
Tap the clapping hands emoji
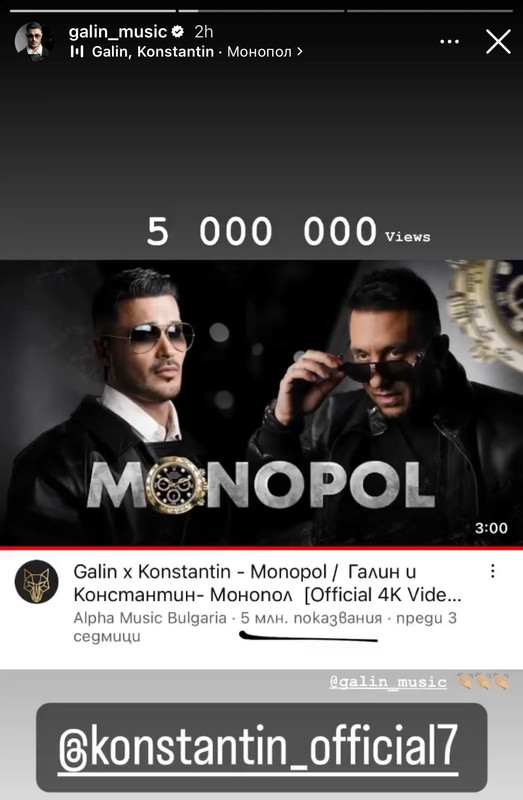(483, 681)
